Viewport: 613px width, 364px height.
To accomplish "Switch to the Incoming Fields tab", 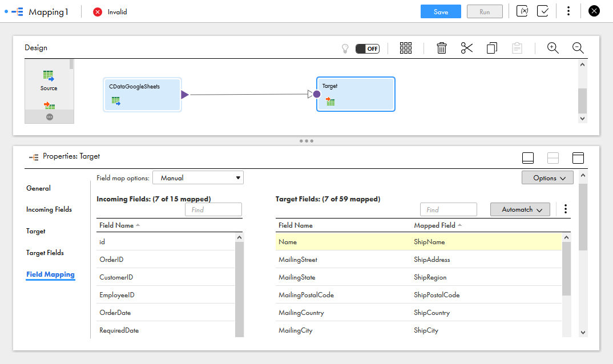I will pyautogui.click(x=49, y=209).
